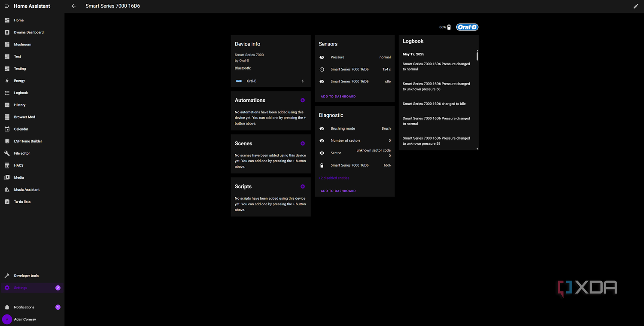Image resolution: width=644 pixels, height=326 pixels.
Task: Click the Notifications bell icon
Action: [7, 307]
